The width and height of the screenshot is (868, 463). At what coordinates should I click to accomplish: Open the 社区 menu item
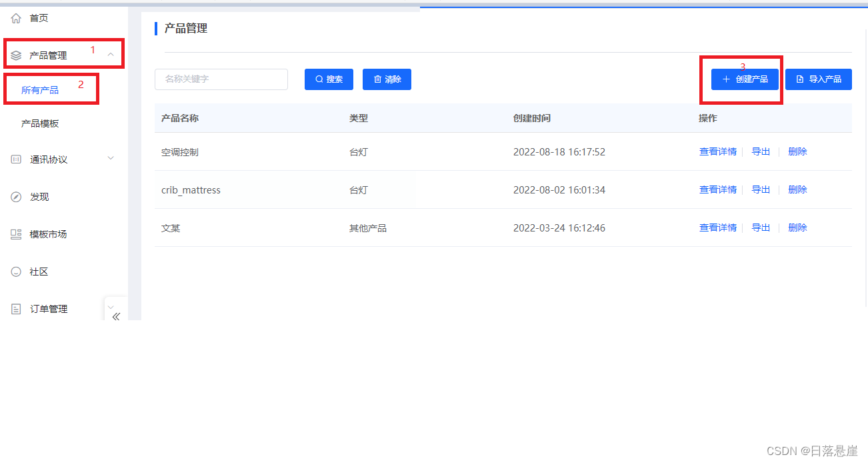[x=39, y=272]
